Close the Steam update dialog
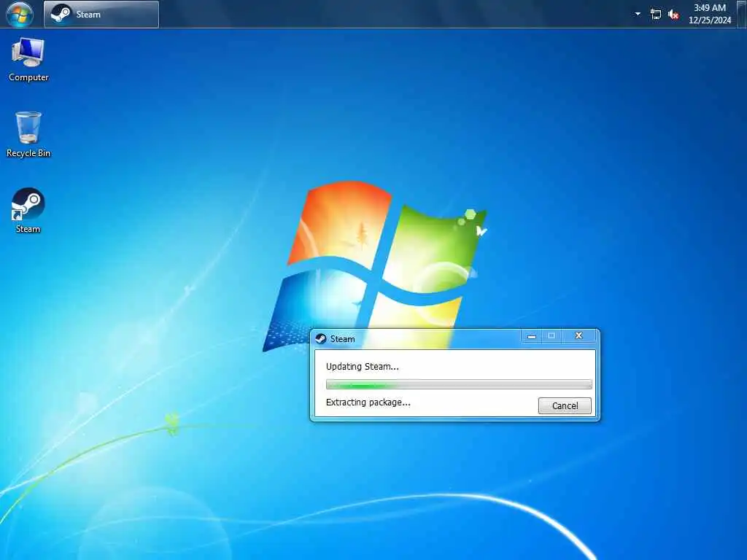This screenshot has width=747, height=560. coord(578,335)
